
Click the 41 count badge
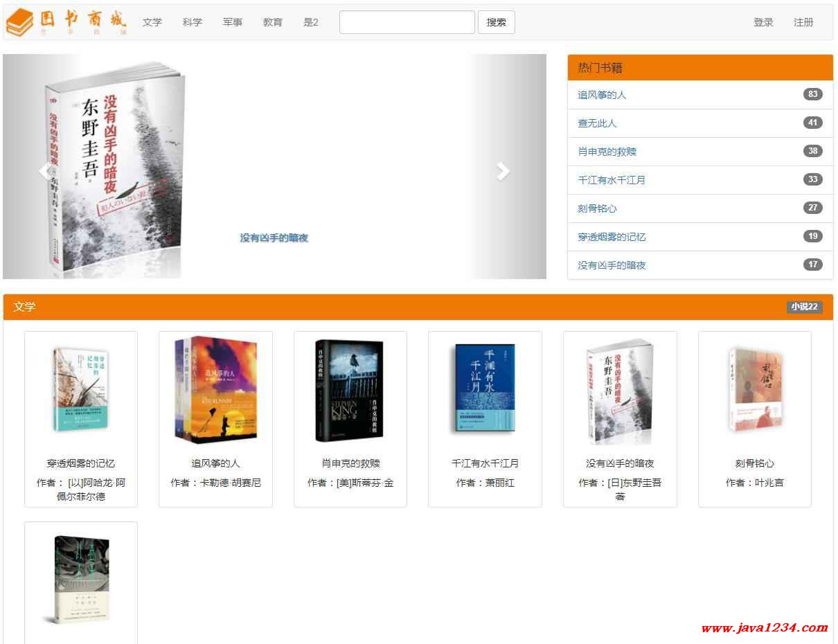(x=813, y=123)
